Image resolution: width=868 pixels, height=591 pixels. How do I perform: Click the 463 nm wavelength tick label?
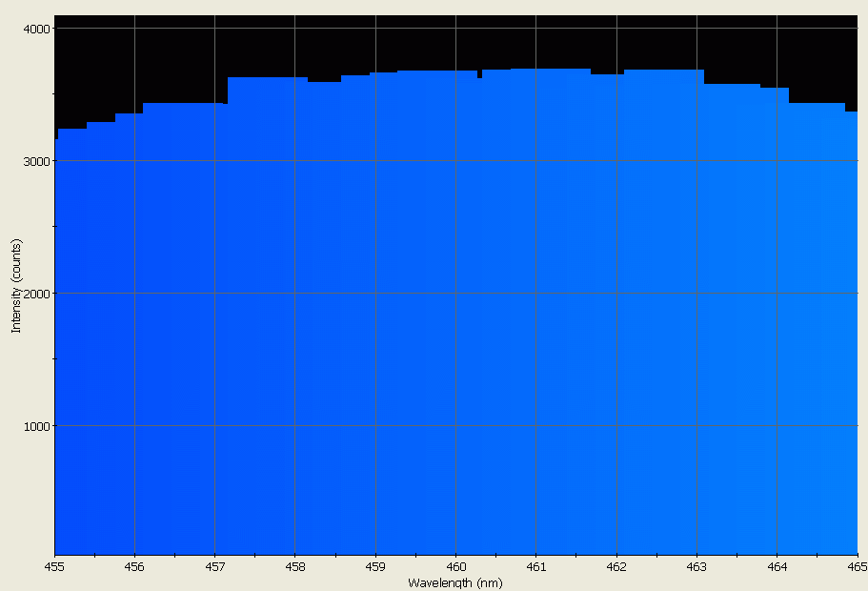pyautogui.click(x=695, y=565)
